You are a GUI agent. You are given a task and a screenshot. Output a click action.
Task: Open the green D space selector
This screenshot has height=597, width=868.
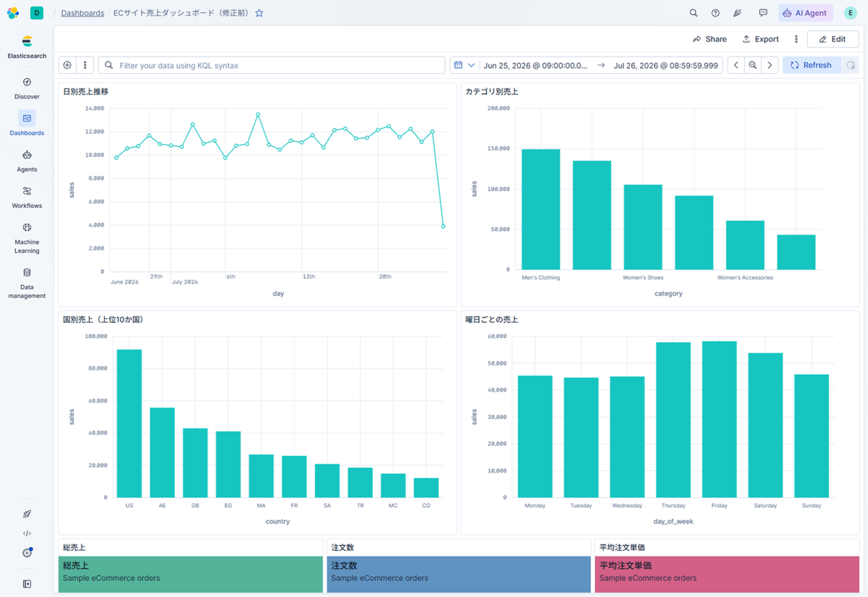pos(37,13)
